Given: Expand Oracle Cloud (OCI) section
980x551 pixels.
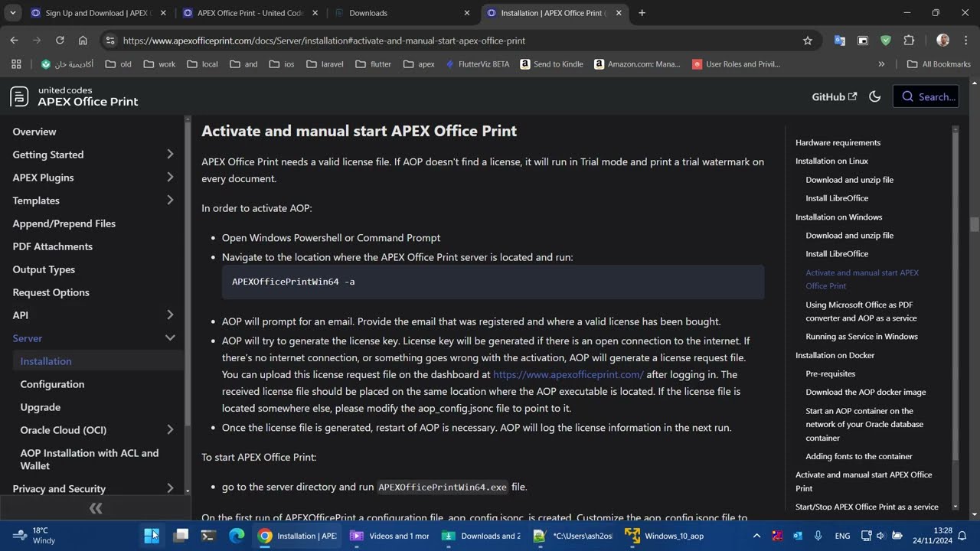Looking at the screenshot, I should point(170,430).
